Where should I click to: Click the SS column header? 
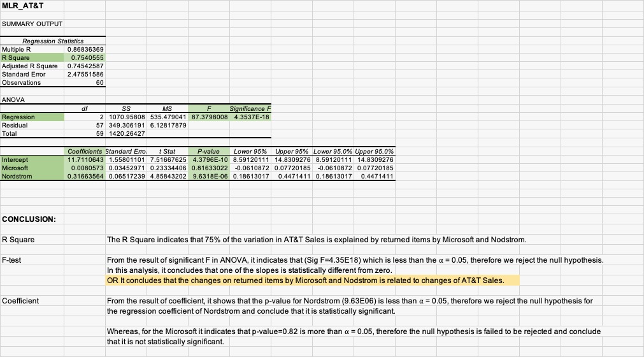(x=127, y=109)
